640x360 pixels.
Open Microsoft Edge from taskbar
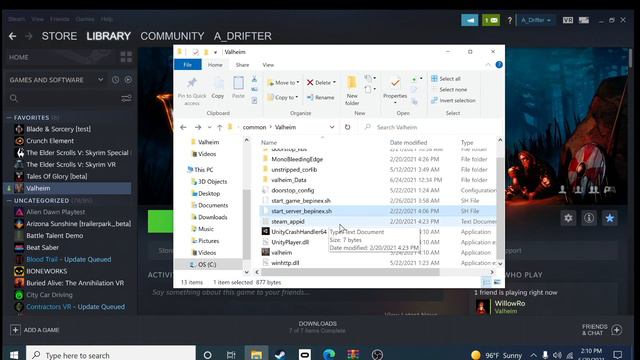(x=329, y=355)
